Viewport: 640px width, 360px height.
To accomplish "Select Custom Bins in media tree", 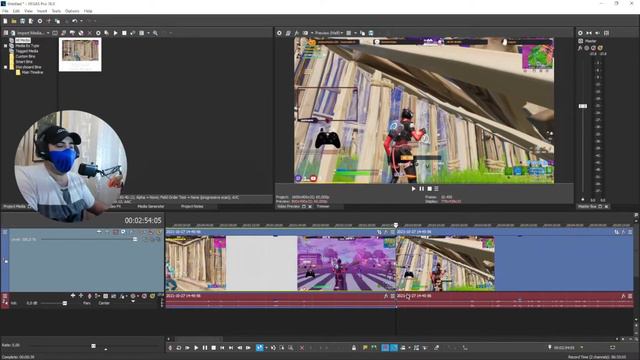I will [x=25, y=56].
